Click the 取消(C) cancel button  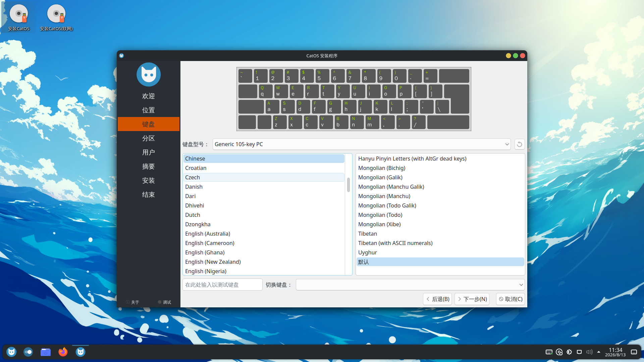pos(511,299)
